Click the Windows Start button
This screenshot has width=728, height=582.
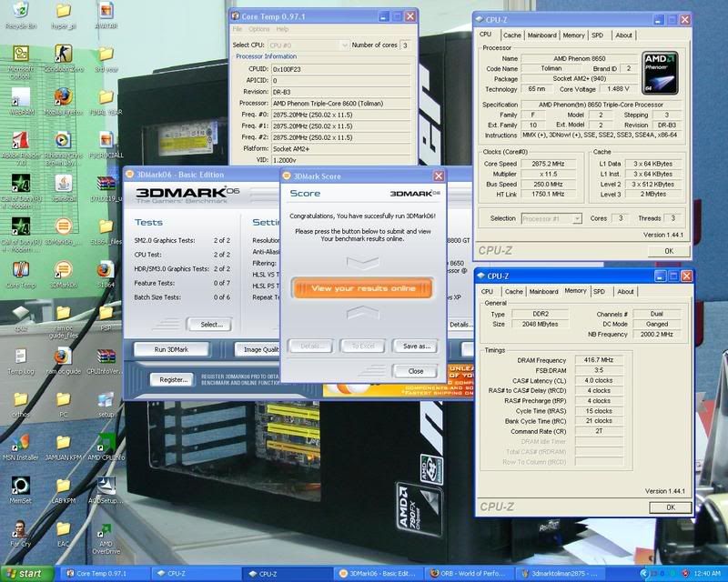[27, 574]
